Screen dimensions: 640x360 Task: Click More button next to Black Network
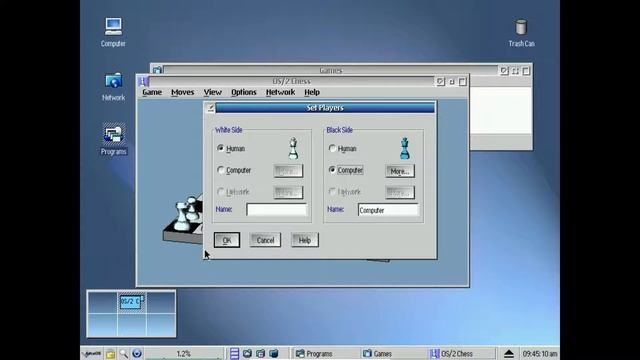pos(400,192)
